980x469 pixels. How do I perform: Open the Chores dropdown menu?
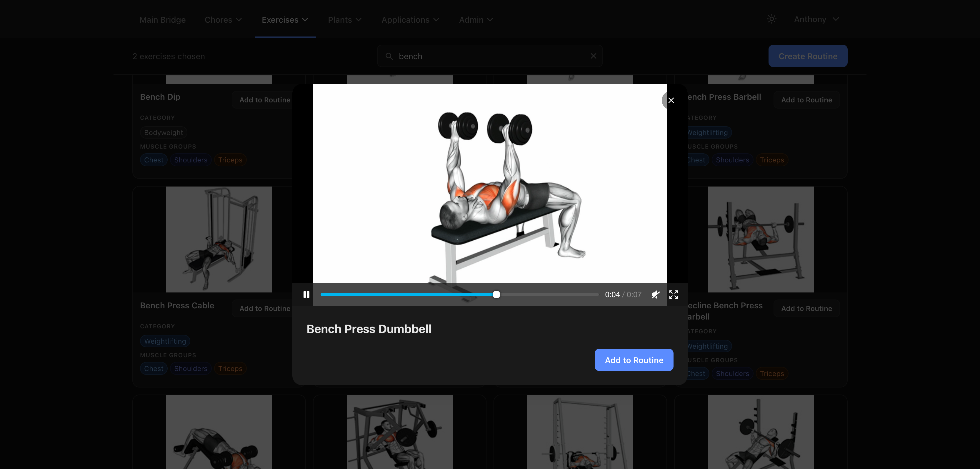coord(223,19)
